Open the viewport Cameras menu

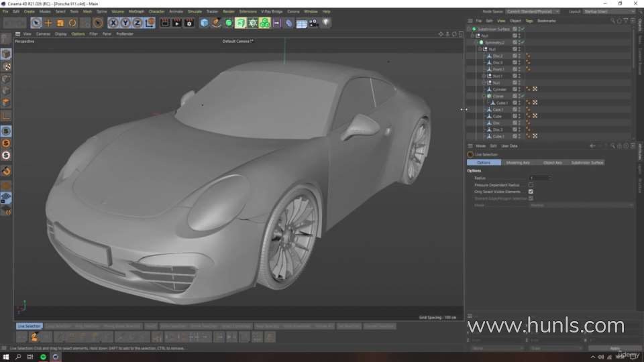point(43,34)
